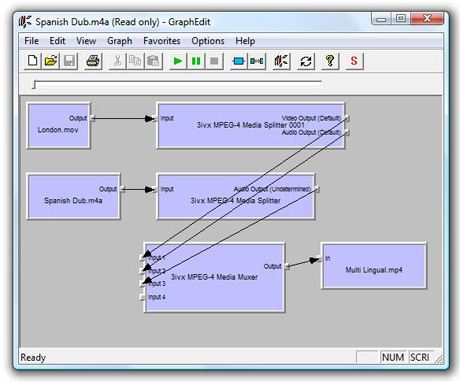
Task: Click the Print graph icon
Action: pos(93,61)
